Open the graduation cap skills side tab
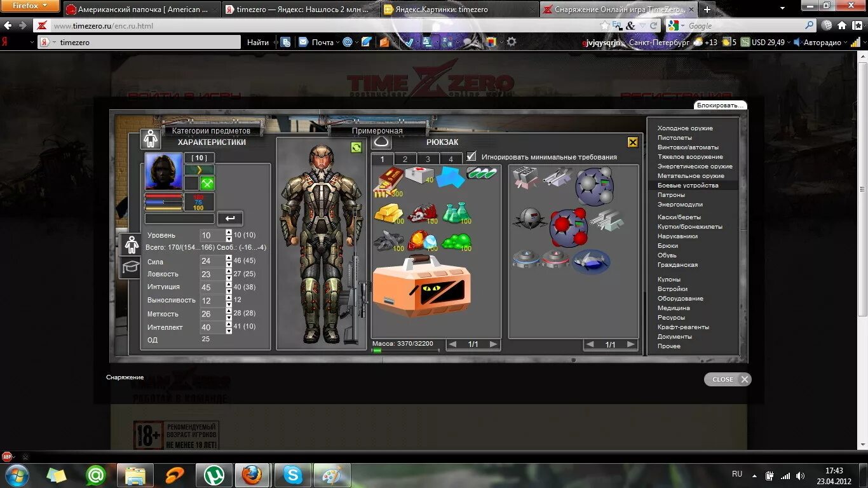The image size is (868, 488). (131, 267)
